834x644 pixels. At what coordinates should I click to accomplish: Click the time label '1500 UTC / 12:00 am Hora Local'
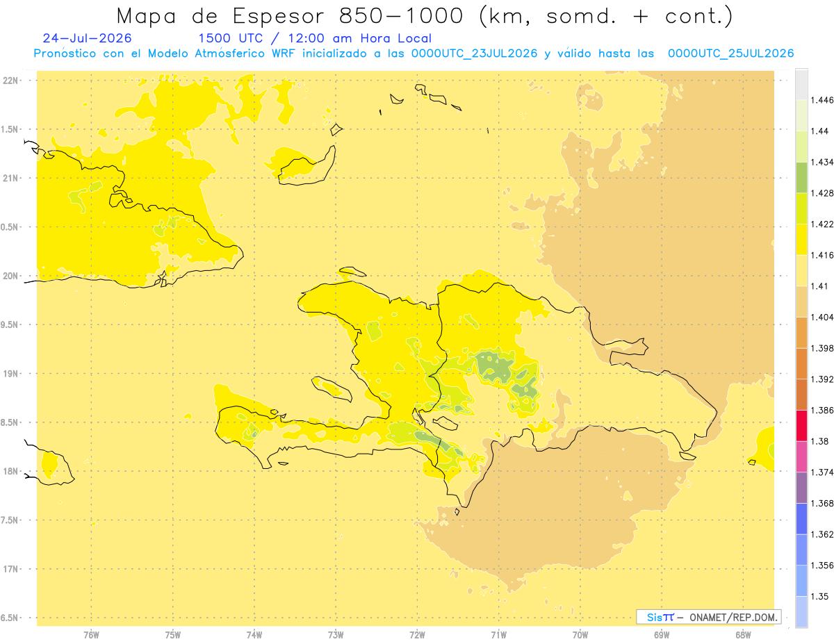point(315,39)
